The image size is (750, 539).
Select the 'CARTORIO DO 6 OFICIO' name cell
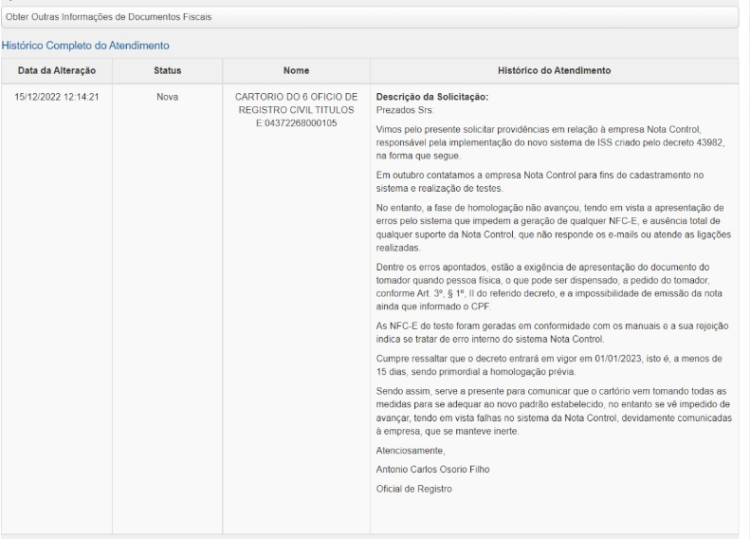(296, 110)
